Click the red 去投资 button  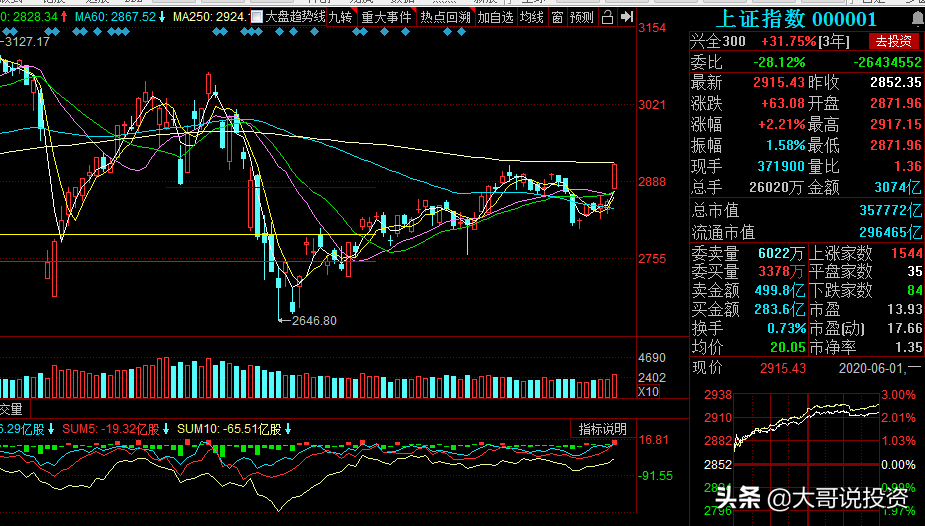pos(893,41)
